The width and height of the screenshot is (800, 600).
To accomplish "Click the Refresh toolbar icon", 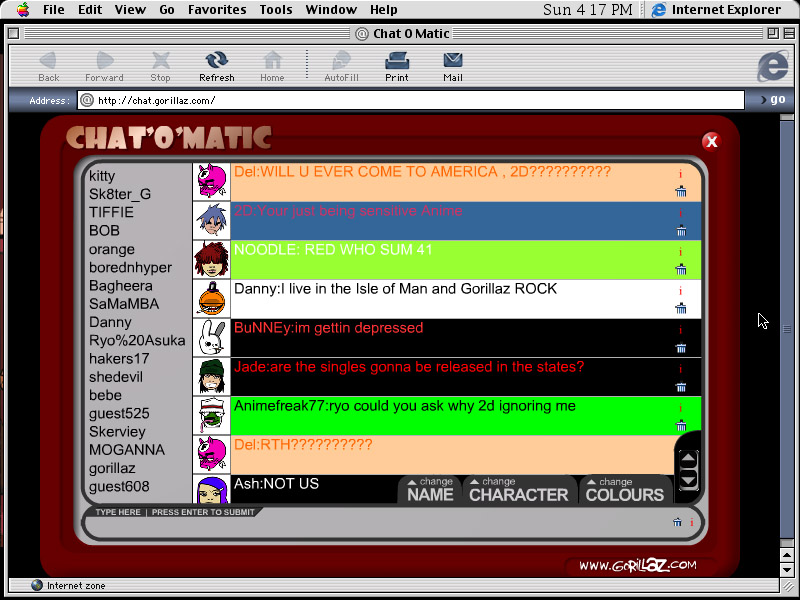I will [x=216, y=66].
